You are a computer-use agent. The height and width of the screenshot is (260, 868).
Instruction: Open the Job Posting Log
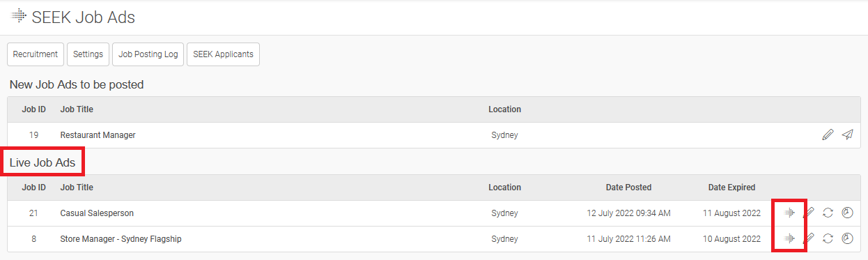click(x=148, y=54)
